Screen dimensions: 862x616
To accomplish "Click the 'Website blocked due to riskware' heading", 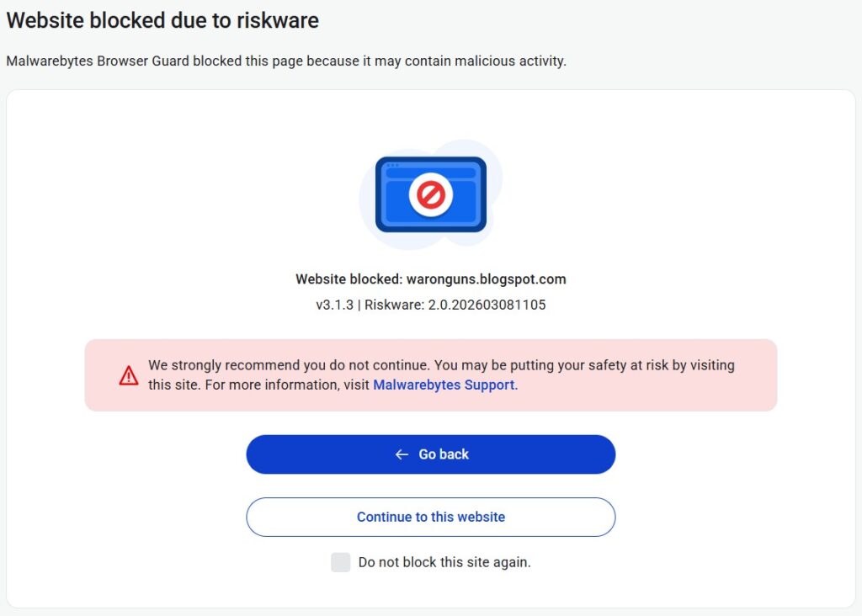I will tap(162, 21).
